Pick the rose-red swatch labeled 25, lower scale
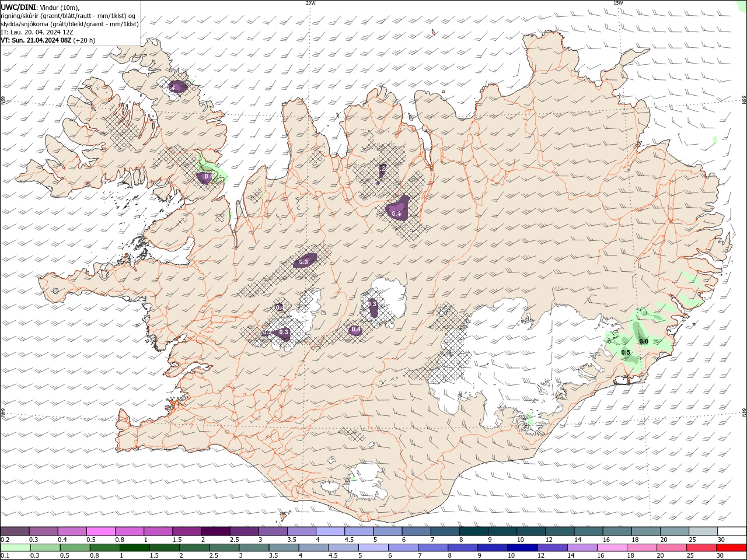The image size is (747, 560). point(701,547)
